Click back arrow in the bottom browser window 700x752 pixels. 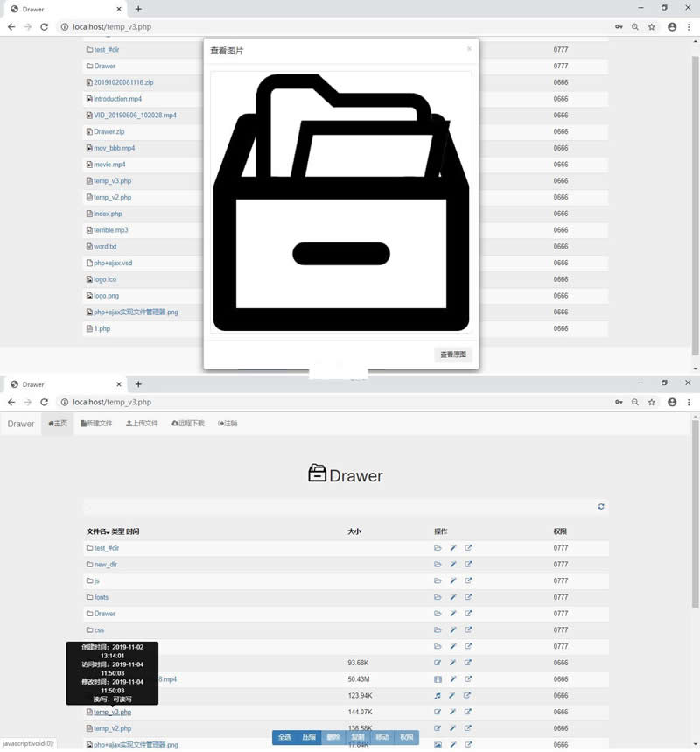(11, 402)
